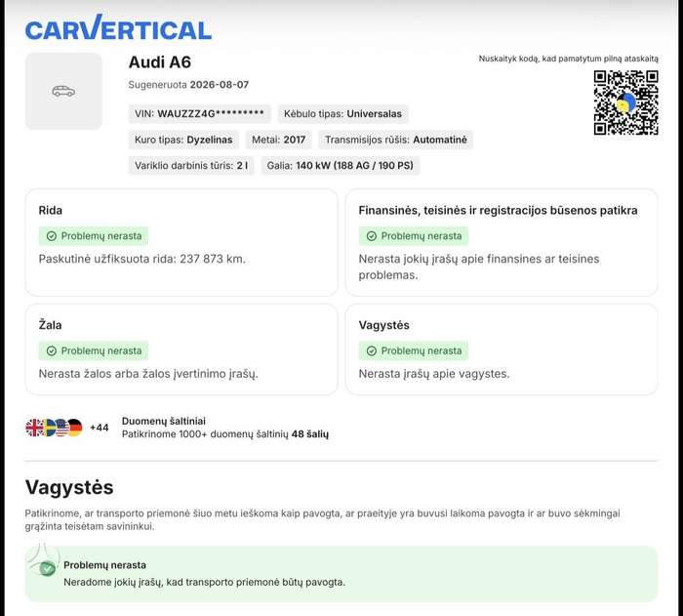Click the Rida card heading
Viewport: 683px width, 616px height.
[x=51, y=211]
